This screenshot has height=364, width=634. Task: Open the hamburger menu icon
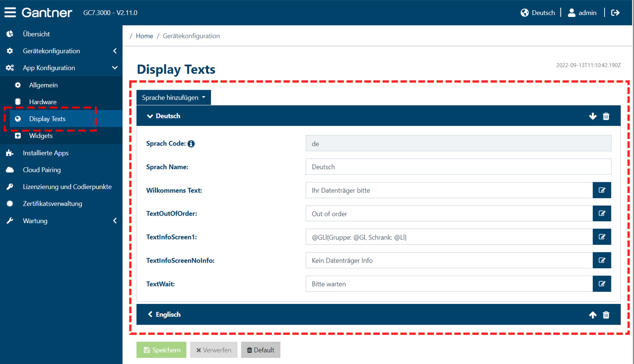click(10, 13)
